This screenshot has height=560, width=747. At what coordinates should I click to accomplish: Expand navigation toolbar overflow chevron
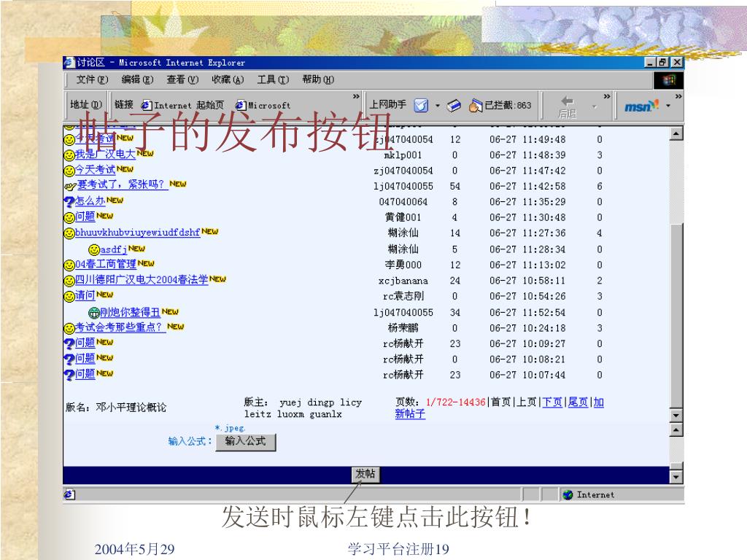coord(606,97)
